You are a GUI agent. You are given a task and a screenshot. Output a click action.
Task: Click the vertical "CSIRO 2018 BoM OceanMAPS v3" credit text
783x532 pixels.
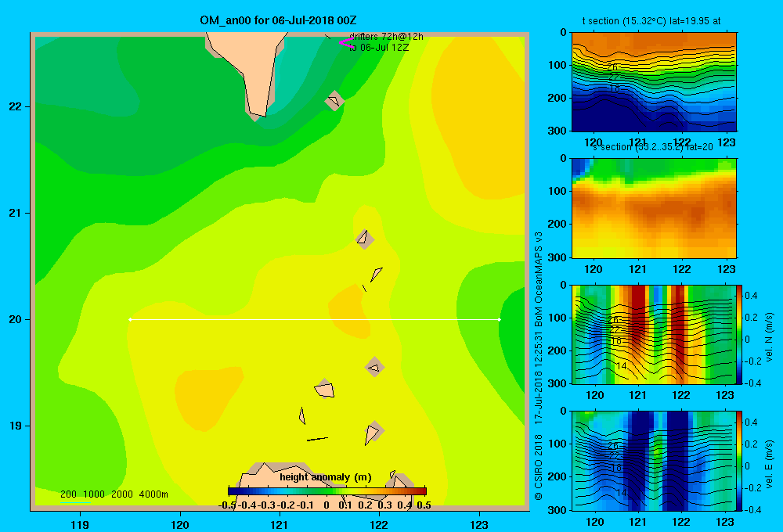(539, 366)
